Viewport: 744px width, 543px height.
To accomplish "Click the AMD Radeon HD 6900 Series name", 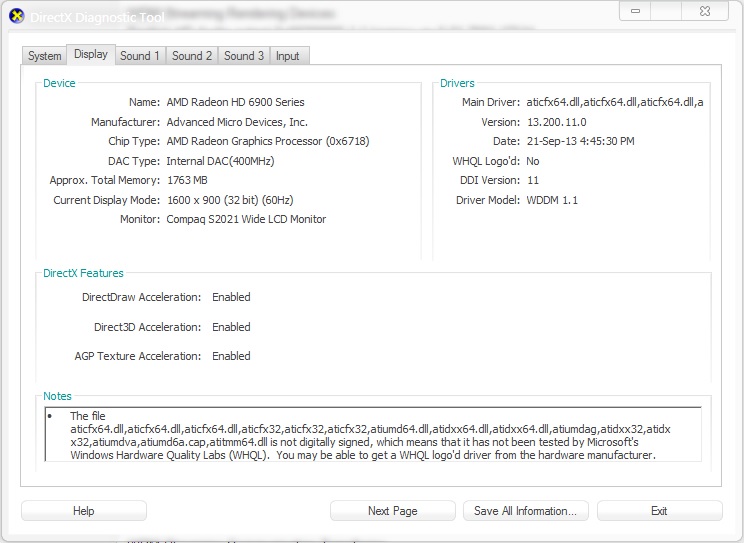I will 235,102.
